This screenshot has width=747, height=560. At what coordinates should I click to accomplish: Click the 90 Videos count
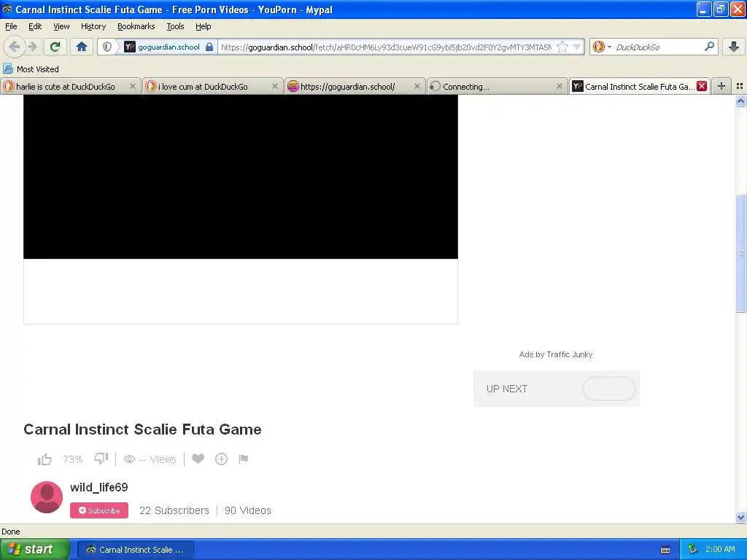coord(248,510)
